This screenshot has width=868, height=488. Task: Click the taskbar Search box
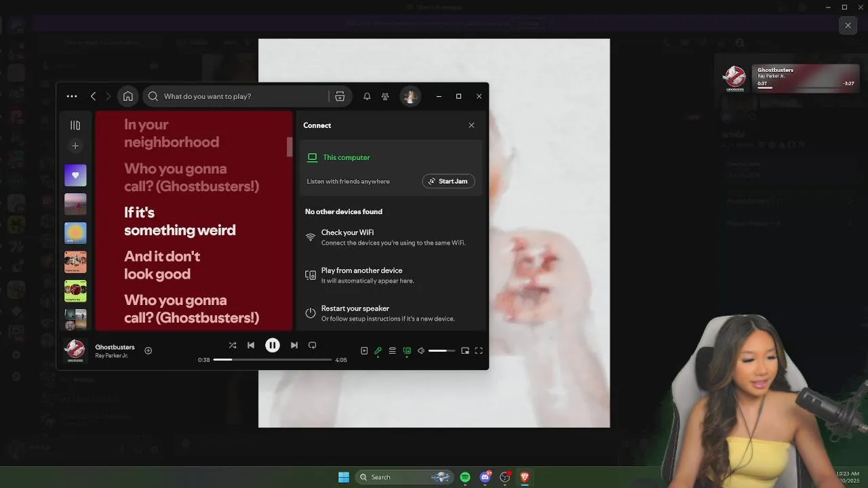click(403, 477)
